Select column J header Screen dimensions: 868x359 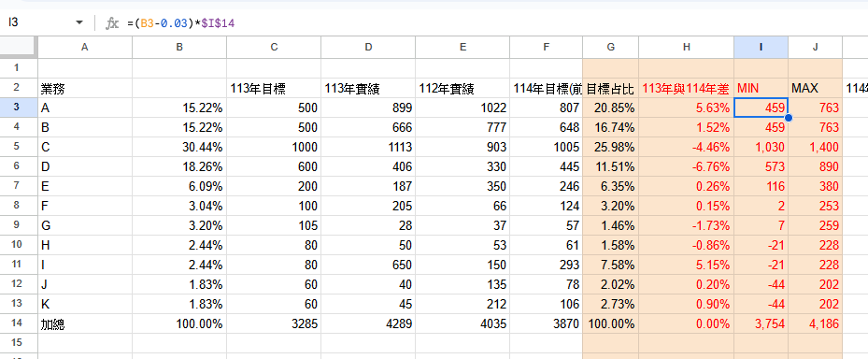(816, 48)
